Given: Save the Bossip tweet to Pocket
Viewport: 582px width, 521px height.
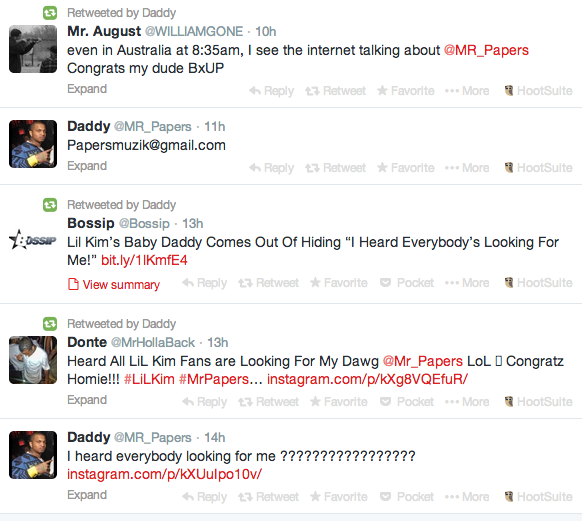Looking at the screenshot, I should (407, 283).
